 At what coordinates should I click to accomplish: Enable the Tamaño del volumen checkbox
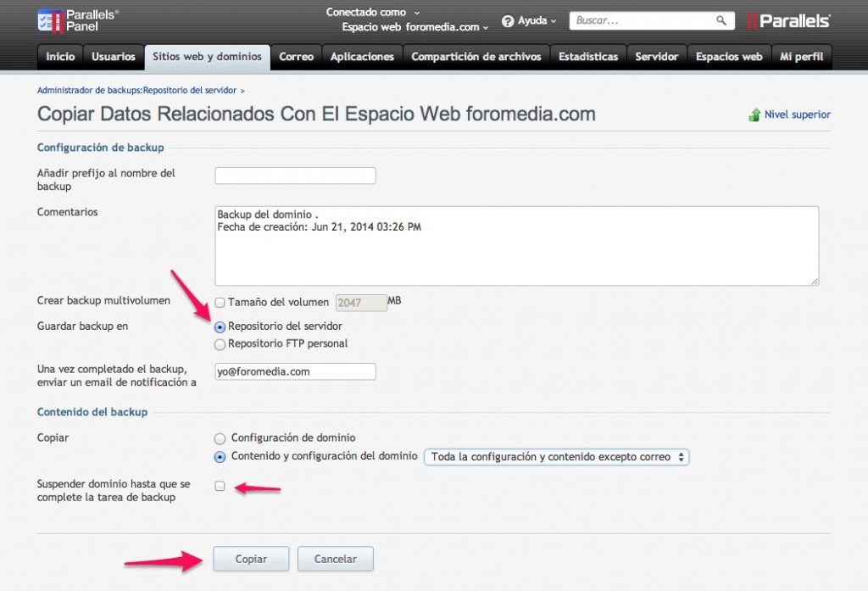[x=220, y=303]
